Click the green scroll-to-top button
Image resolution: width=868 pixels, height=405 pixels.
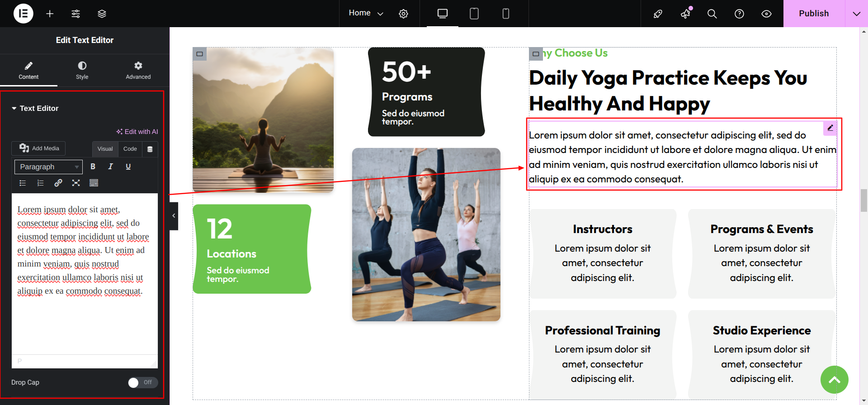(835, 380)
